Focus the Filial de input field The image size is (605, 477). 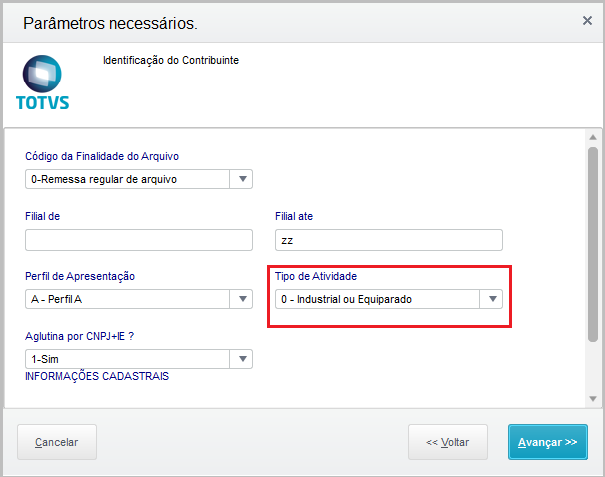click(x=139, y=240)
